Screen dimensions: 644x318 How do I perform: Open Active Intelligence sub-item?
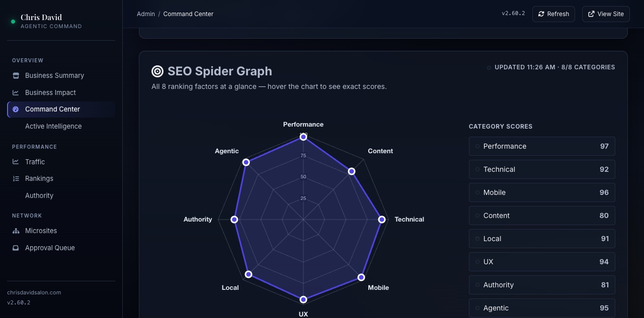click(61, 126)
